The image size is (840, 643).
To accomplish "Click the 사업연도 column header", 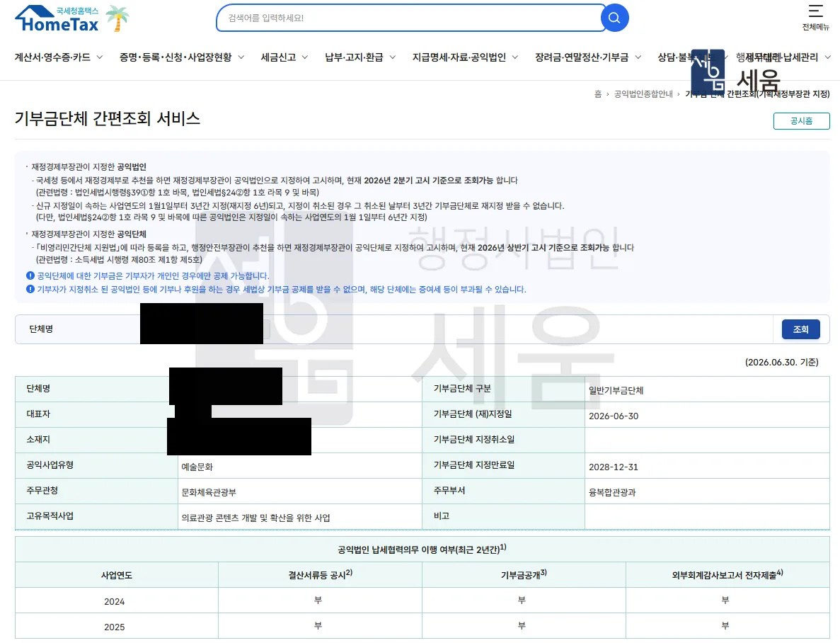I will tap(117, 575).
